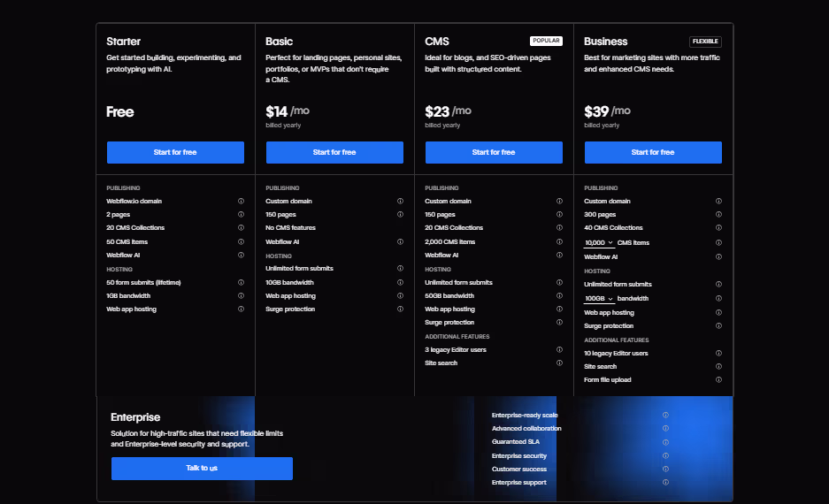Click the $14 /mo Basic price

287,111
